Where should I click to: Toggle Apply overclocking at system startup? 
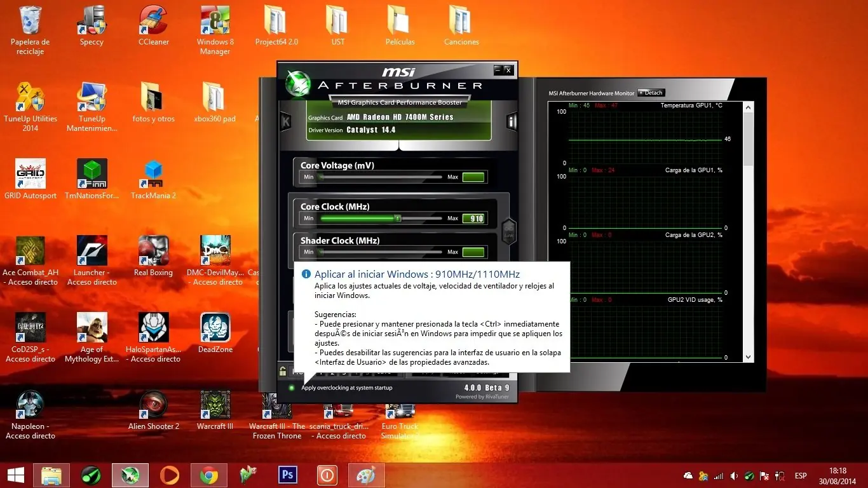[x=292, y=388]
